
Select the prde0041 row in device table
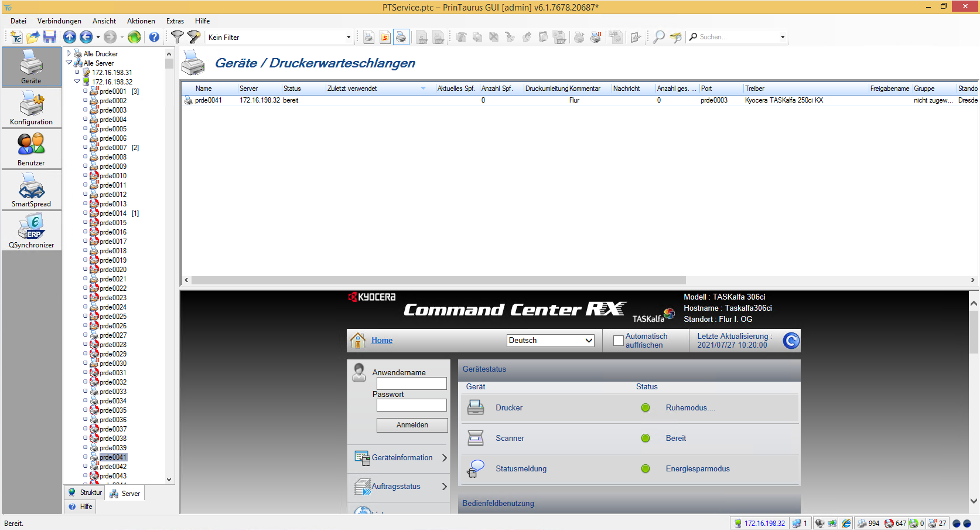pyautogui.click(x=580, y=100)
